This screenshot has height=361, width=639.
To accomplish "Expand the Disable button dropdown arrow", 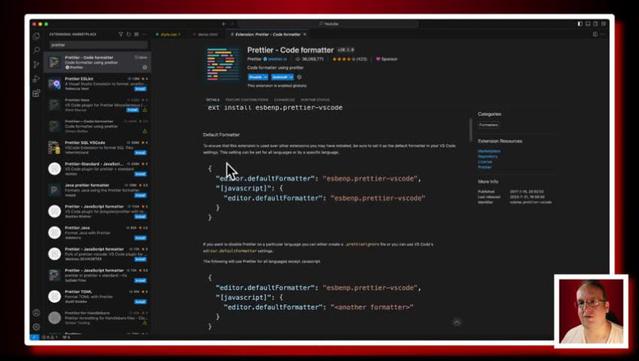I will tap(266, 77).
